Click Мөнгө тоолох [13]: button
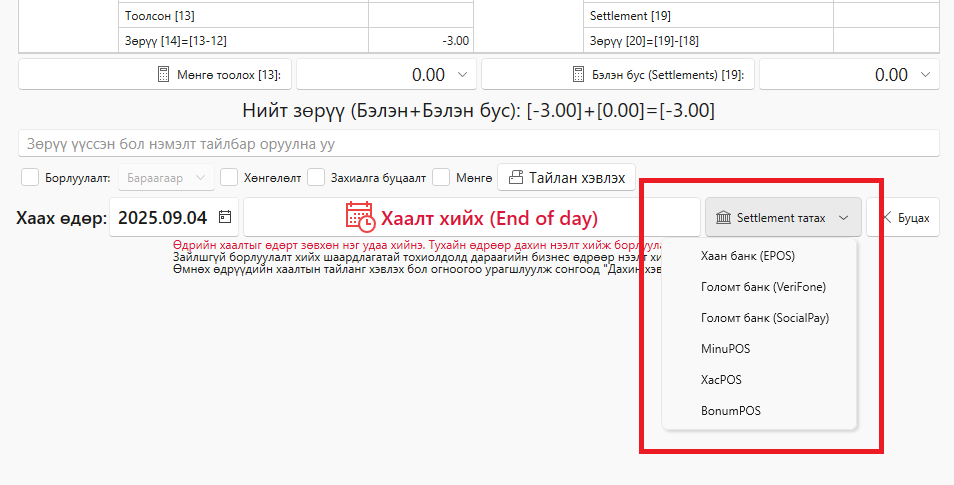 (x=155, y=75)
